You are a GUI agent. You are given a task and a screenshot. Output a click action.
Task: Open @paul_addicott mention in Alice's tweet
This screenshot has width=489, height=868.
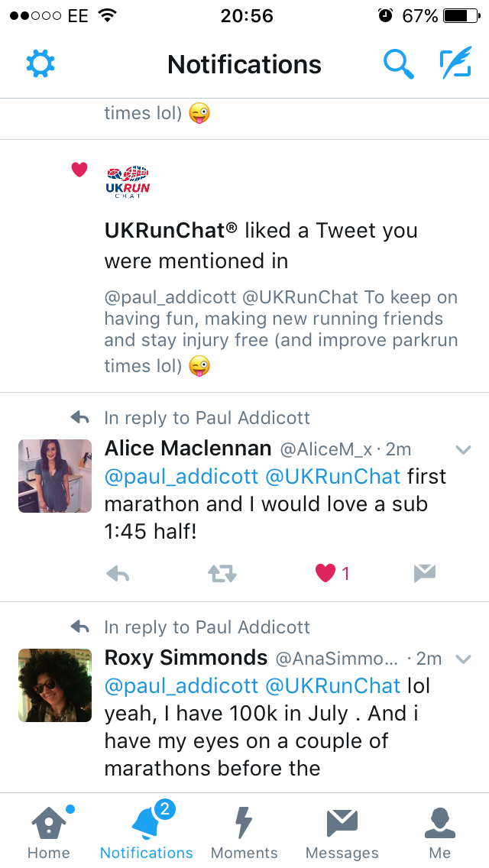[181, 477]
